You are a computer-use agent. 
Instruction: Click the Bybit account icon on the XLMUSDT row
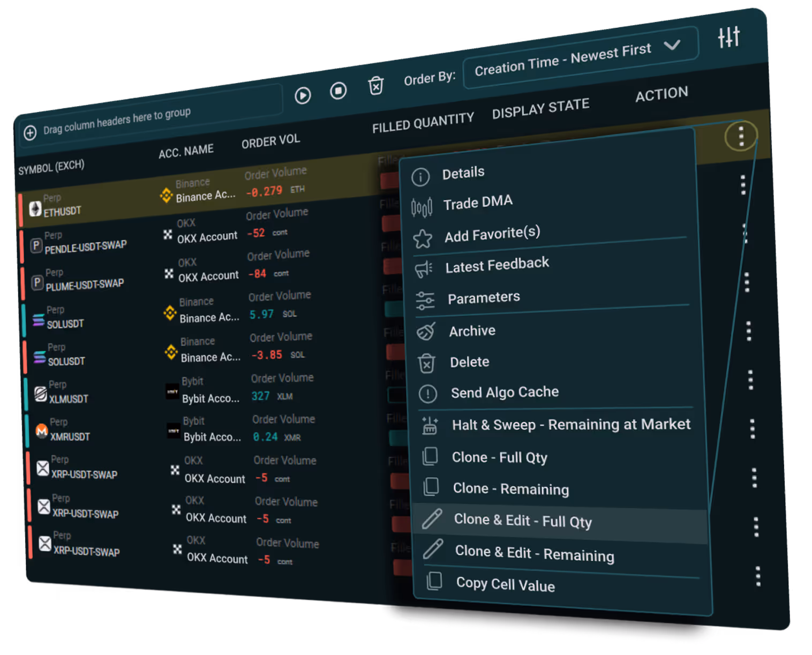(x=172, y=392)
